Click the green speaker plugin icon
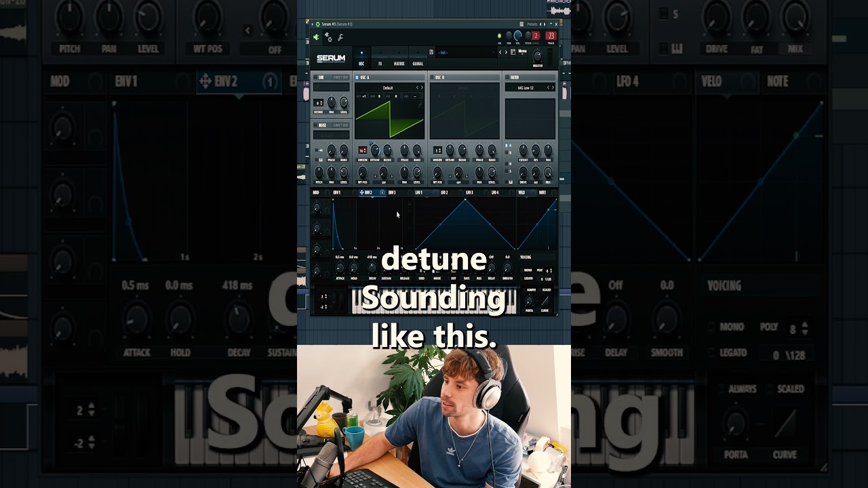868x488 pixels. pyautogui.click(x=316, y=37)
